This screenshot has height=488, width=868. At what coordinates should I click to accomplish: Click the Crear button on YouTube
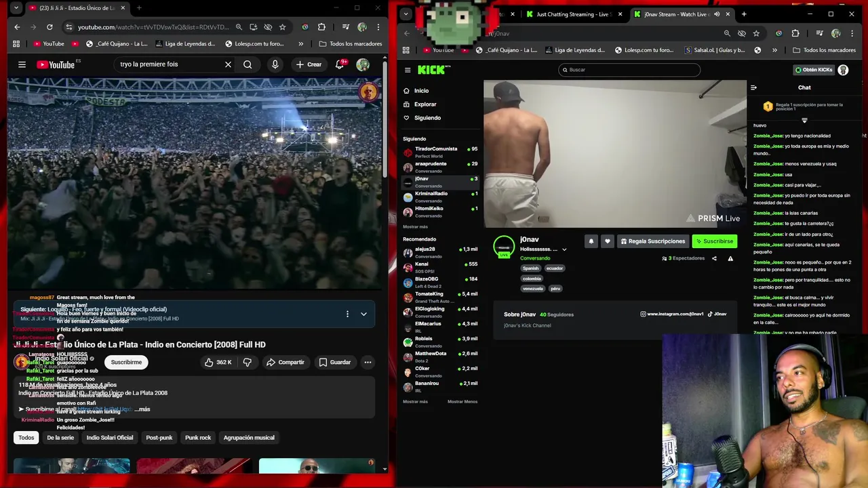pyautogui.click(x=309, y=64)
